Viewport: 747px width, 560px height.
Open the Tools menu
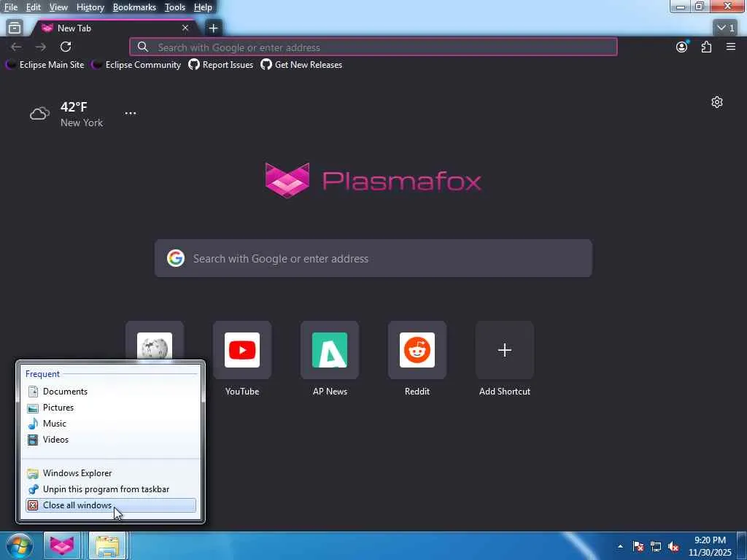tap(174, 7)
